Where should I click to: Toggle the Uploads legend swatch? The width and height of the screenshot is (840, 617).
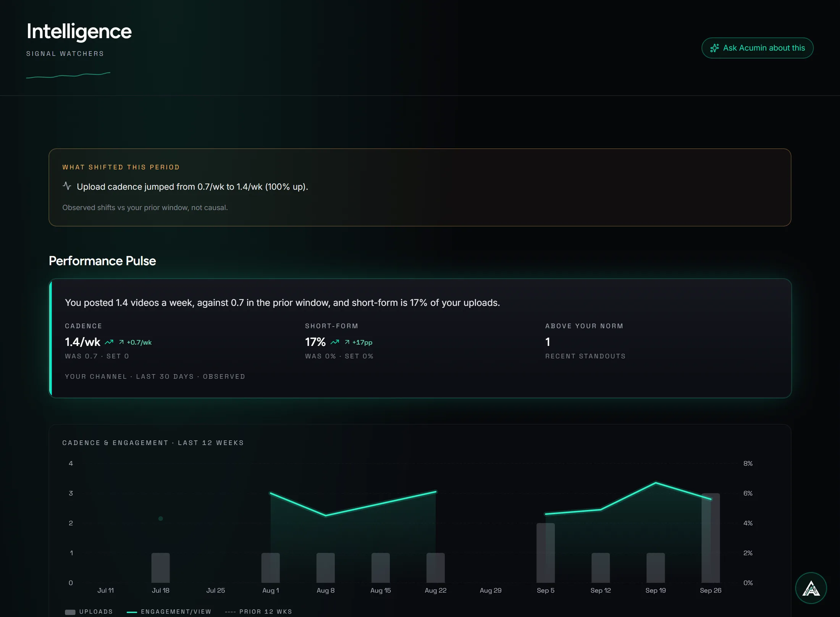[70, 612]
